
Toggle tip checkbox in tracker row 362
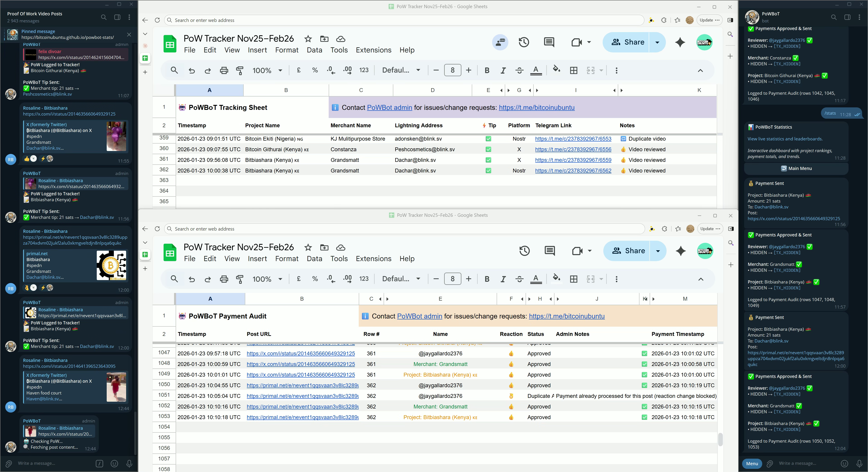(x=488, y=170)
